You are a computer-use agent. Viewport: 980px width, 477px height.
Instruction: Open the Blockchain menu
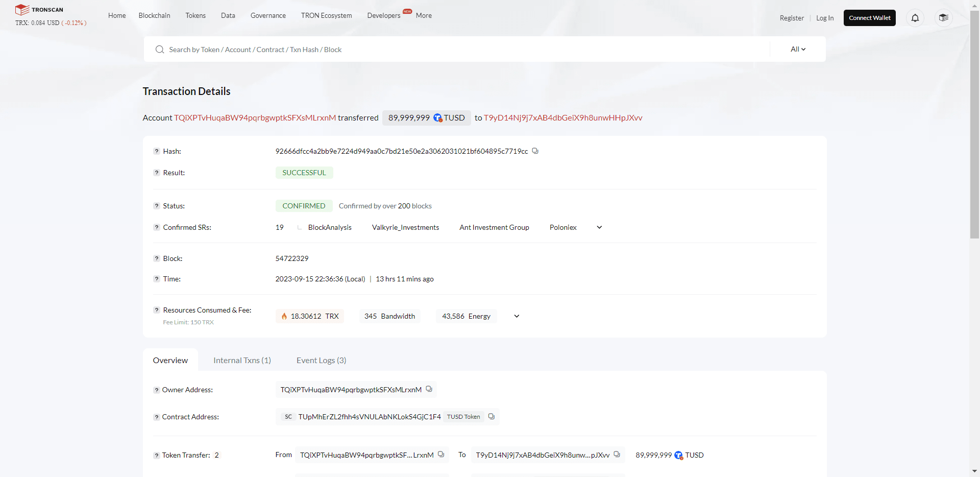click(155, 15)
